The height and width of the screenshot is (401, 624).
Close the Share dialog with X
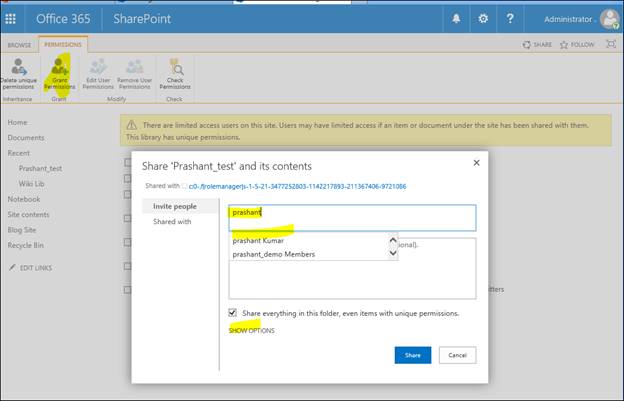coord(476,163)
